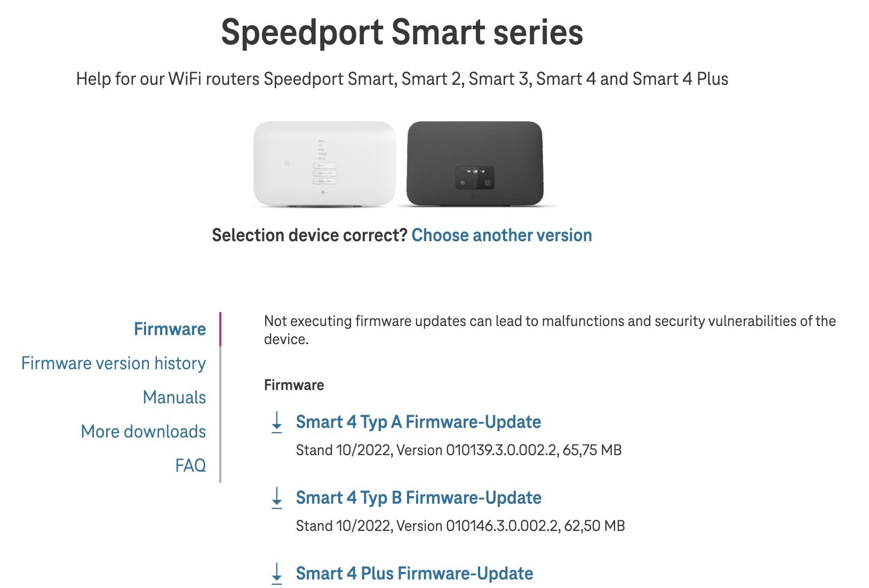The image size is (869, 588).
Task: Open Smart 4 Plus Firmware-Update link
Action: pyautogui.click(x=414, y=574)
